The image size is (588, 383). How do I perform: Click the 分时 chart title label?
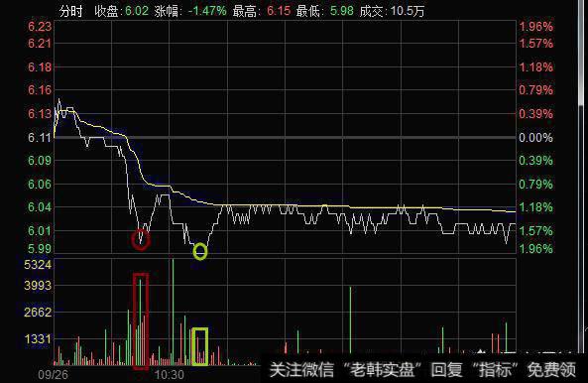(70, 11)
